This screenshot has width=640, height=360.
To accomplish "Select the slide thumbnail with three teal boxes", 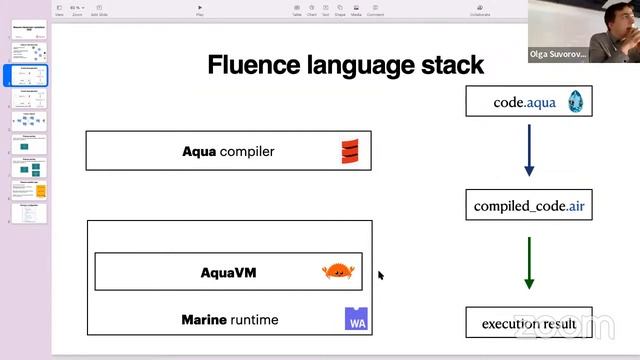I will [x=29, y=167].
